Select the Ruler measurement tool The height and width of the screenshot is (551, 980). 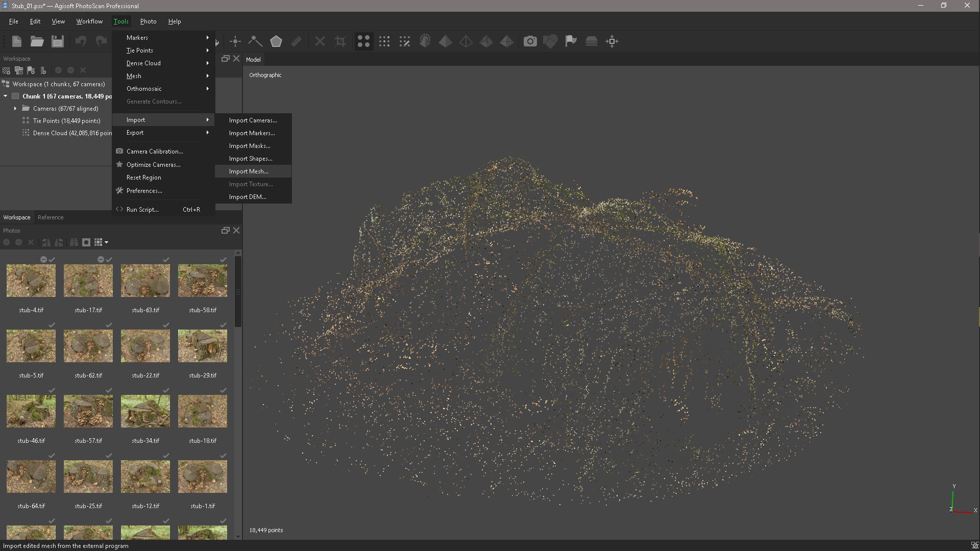pos(297,41)
